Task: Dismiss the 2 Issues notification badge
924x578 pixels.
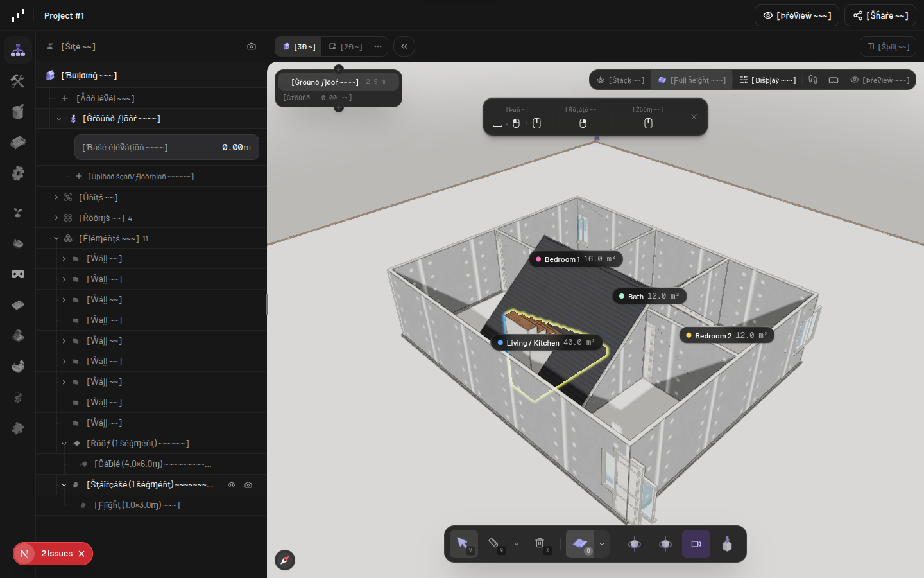Action: point(81,554)
